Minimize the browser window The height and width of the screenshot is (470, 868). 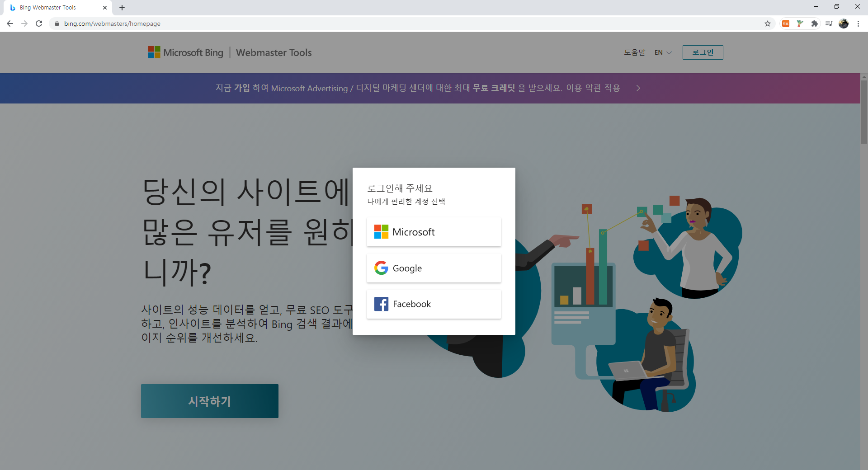pyautogui.click(x=816, y=7)
